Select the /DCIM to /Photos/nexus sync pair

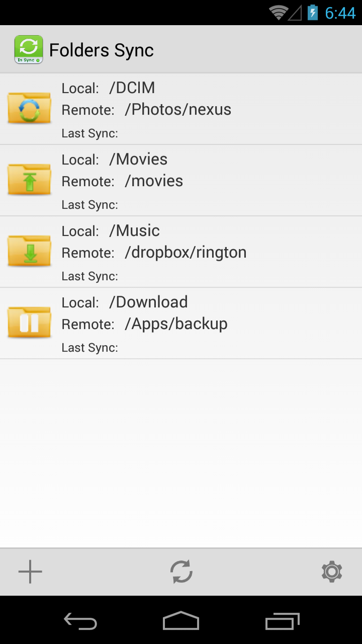pos(181,108)
